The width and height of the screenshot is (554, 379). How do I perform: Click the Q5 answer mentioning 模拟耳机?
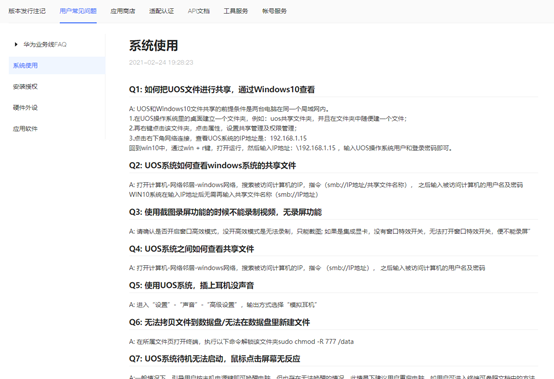[223, 305]
